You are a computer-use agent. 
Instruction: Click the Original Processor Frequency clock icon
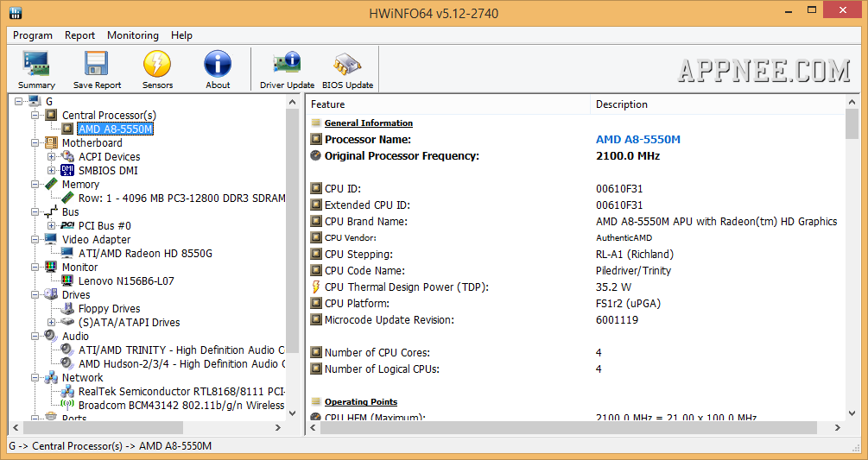click(315, 156)
